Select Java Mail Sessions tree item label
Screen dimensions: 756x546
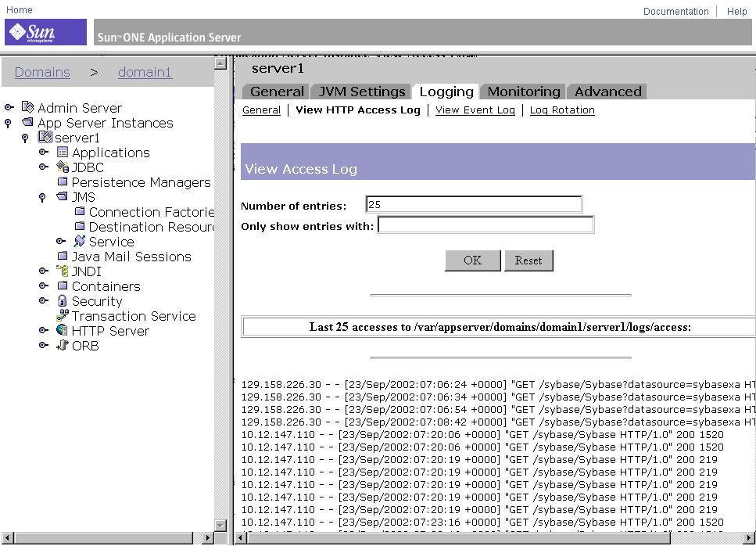[131, 257]
